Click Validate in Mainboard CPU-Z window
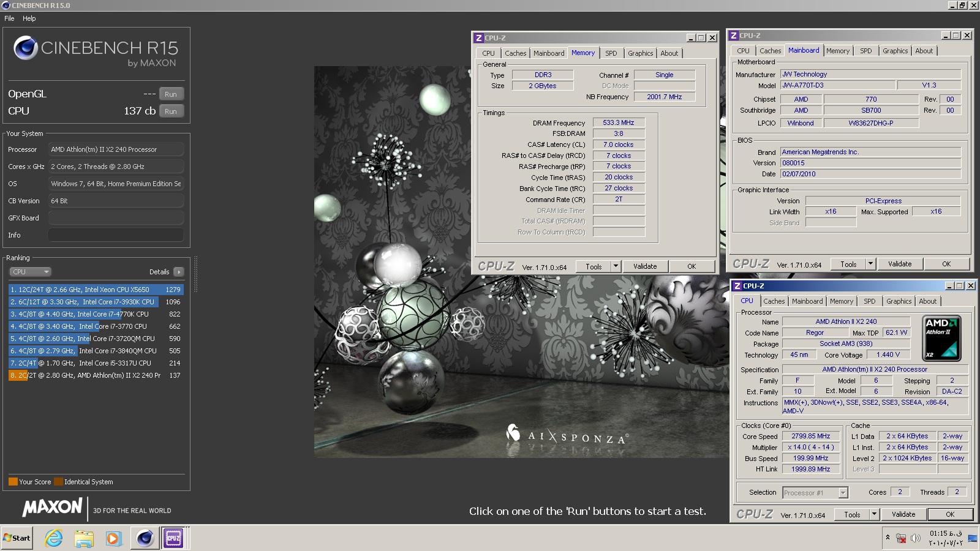 pos(900,264)
